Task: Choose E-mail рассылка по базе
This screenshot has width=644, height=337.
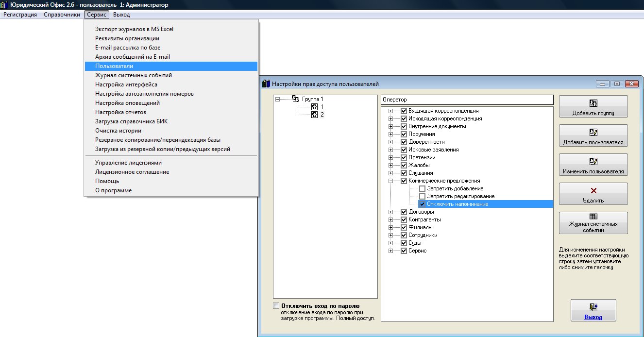Action: click(x=171, y=48)
